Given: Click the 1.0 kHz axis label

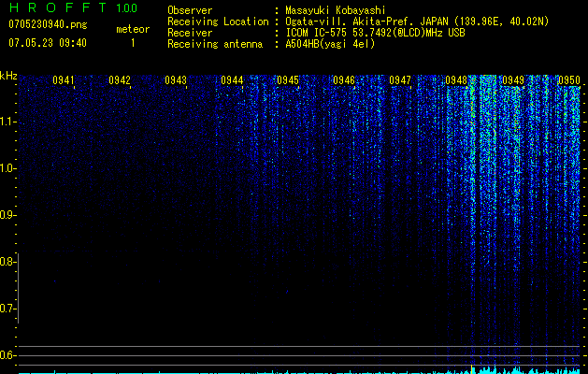Looking at the screenshot, I should [7, 168].
